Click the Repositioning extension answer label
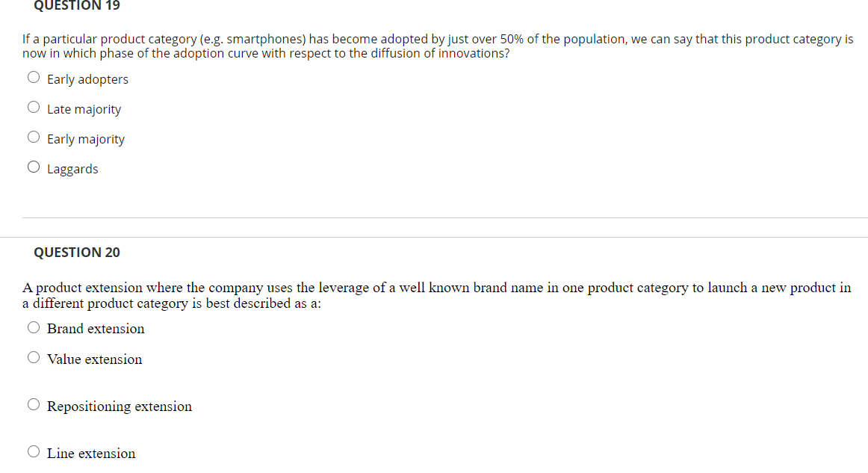868x473 pixels. tap(119, 406)
